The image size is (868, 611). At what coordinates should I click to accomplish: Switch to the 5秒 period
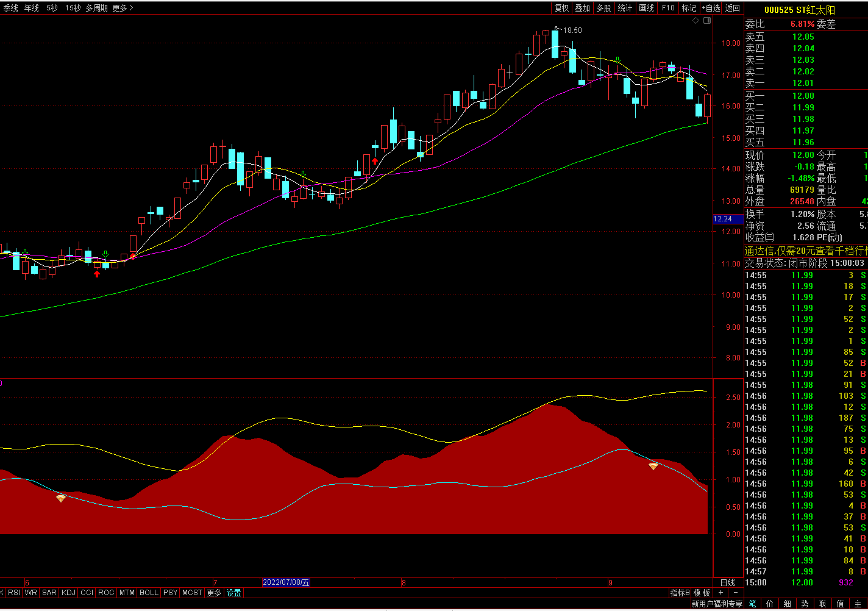[52, 8]
